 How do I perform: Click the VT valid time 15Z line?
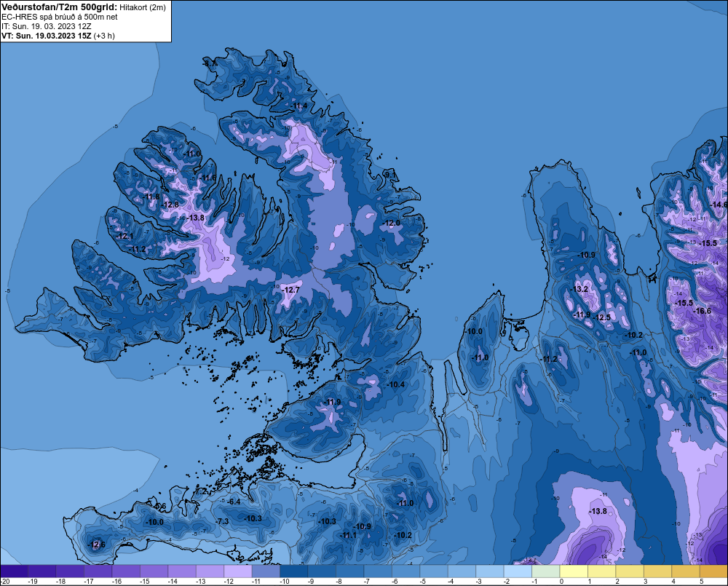click(58, 36)
